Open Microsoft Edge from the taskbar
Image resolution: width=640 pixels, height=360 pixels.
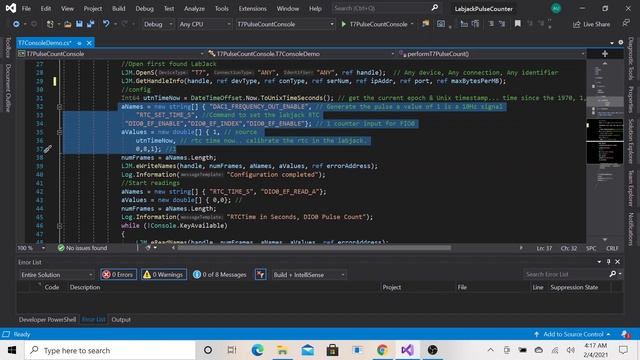click(x=258, y=350)
